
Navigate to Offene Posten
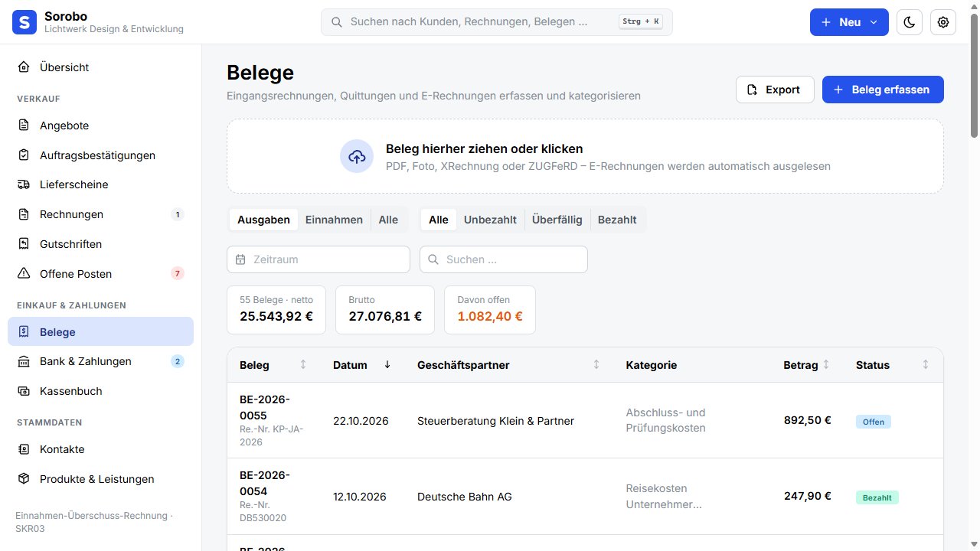point(100,274)
